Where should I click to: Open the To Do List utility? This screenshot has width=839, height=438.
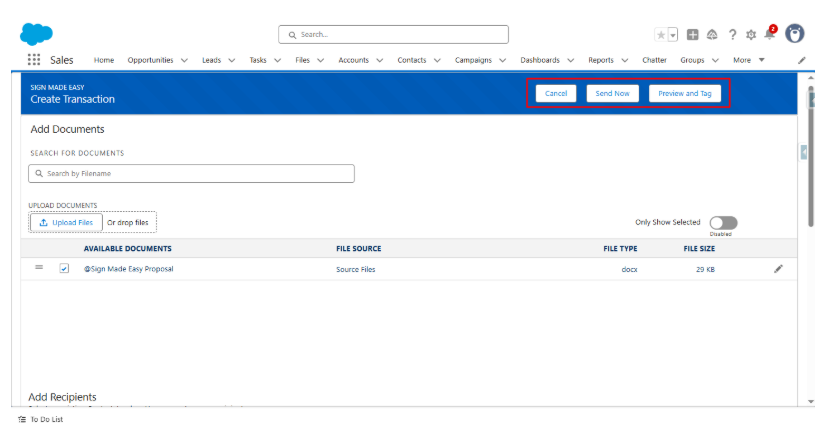tap(41, 419)
